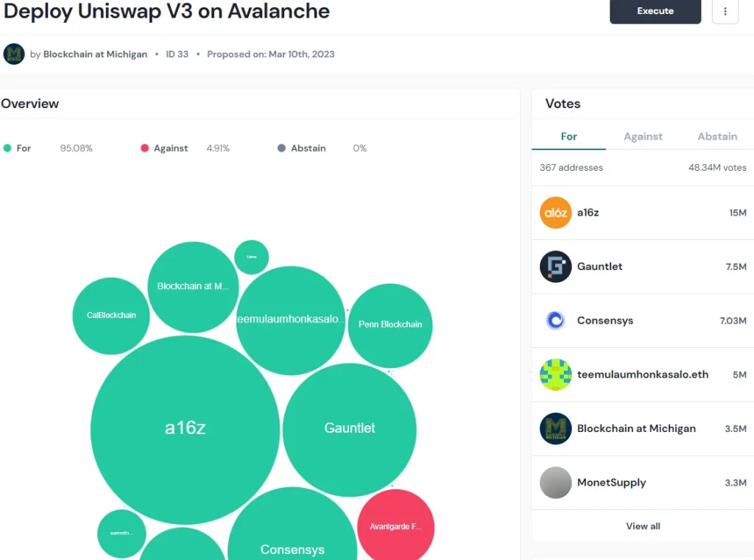Open the three-dot more options menu
754x560 pixels.
point(725,11)
